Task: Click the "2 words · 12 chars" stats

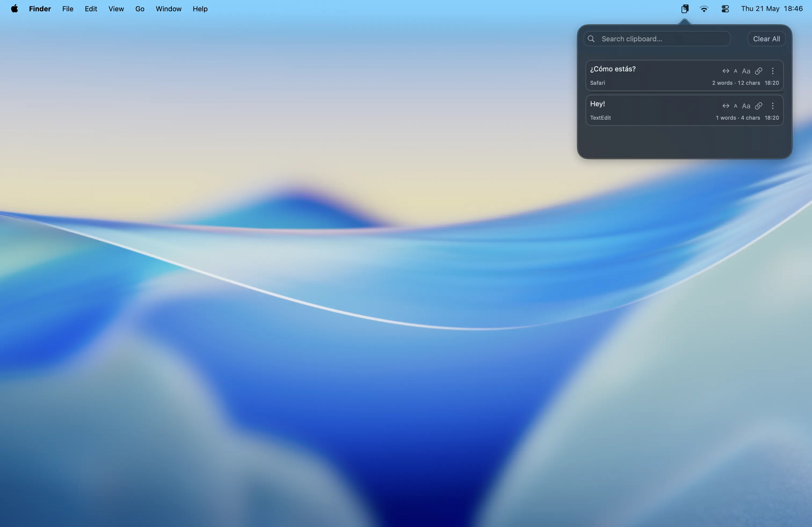Action: [x=736, y=83]
